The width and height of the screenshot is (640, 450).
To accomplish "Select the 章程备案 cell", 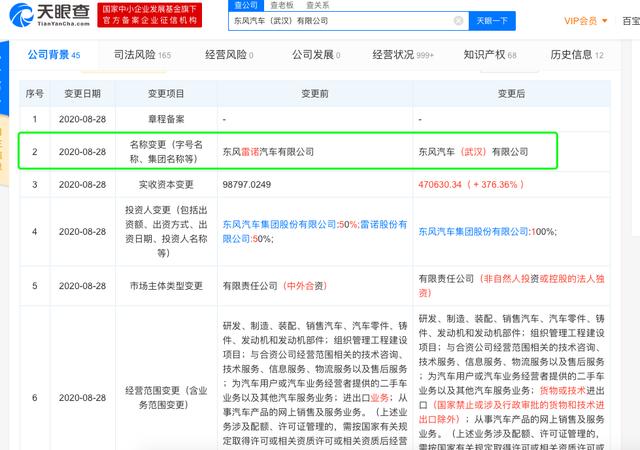I will click(166, 119).
